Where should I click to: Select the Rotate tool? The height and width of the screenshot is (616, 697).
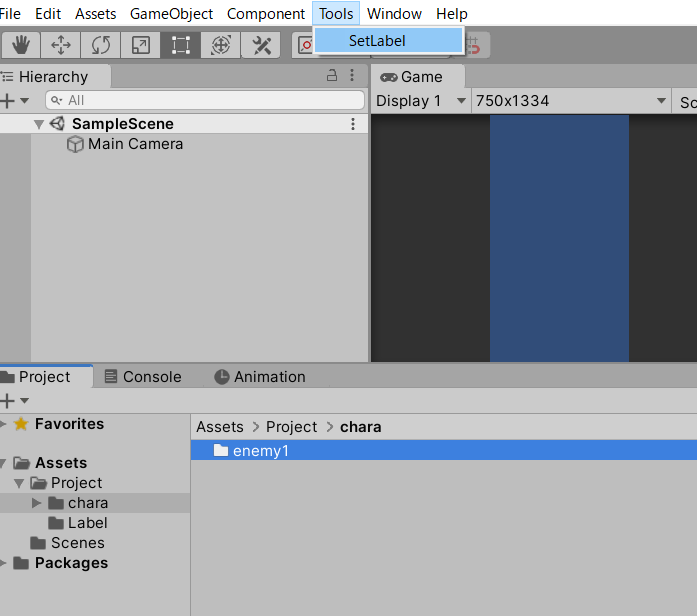tap(100, 45)
